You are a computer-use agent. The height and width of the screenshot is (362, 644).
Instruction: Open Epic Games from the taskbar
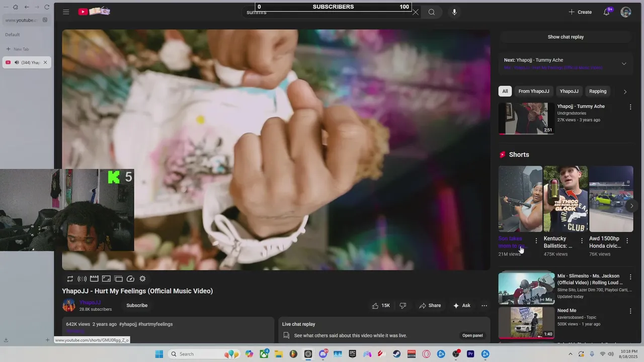point(352,354)
